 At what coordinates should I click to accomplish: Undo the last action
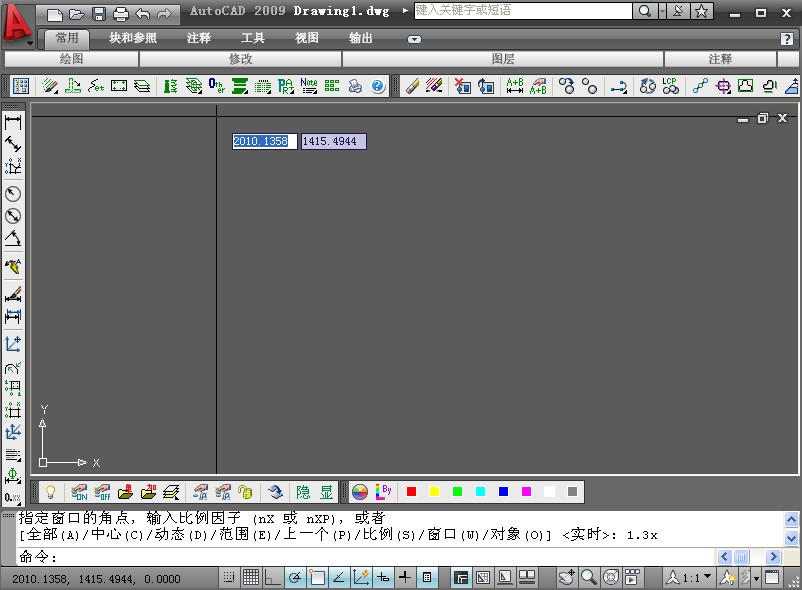pyautogui.click(x=143, y=14)
